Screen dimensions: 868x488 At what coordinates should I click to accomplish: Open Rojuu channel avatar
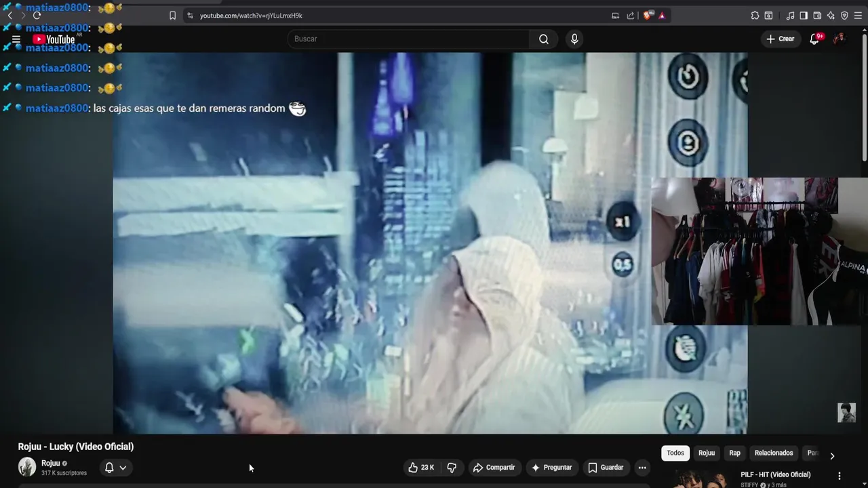coord(27,467)
